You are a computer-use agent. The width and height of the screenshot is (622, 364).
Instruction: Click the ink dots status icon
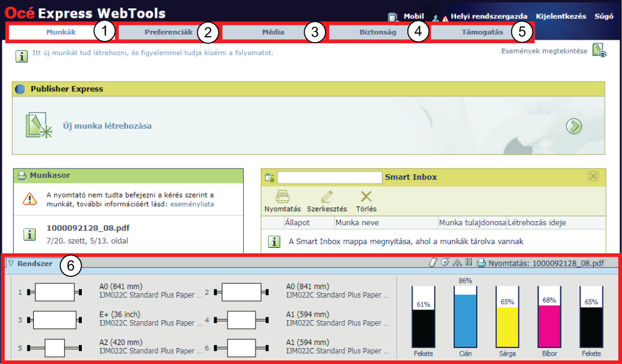[x=457, y=263]
